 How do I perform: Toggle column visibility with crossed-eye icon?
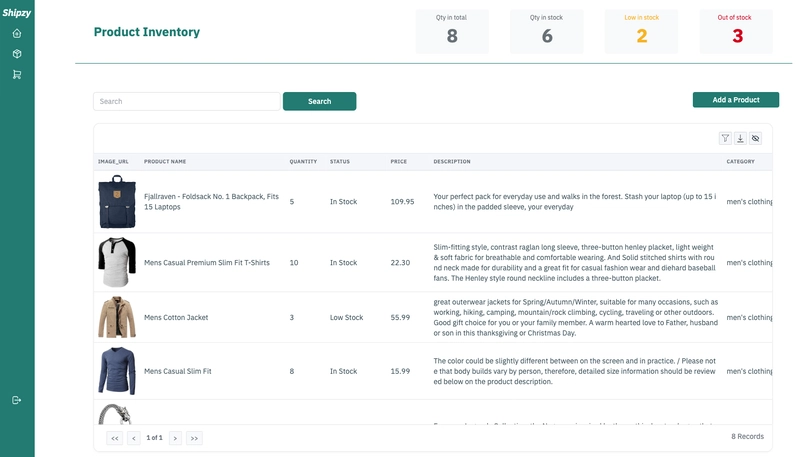click(756, 138)
